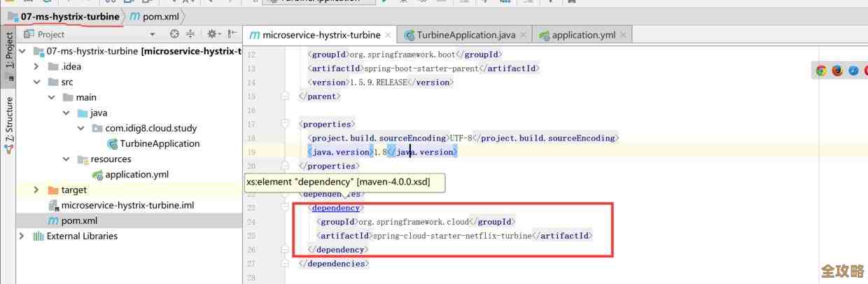Click the External Libraries bars icon
868x284 pixels.
coord(38,236)
